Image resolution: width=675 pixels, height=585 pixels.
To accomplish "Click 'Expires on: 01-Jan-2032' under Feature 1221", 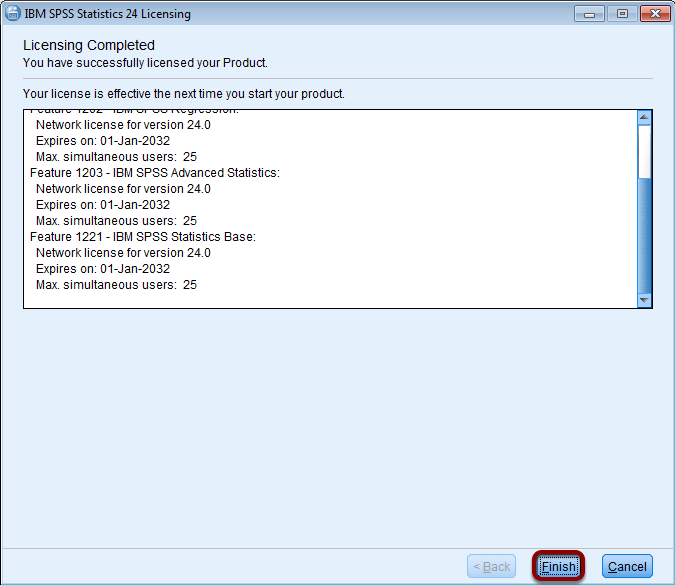I will (103, 269).
